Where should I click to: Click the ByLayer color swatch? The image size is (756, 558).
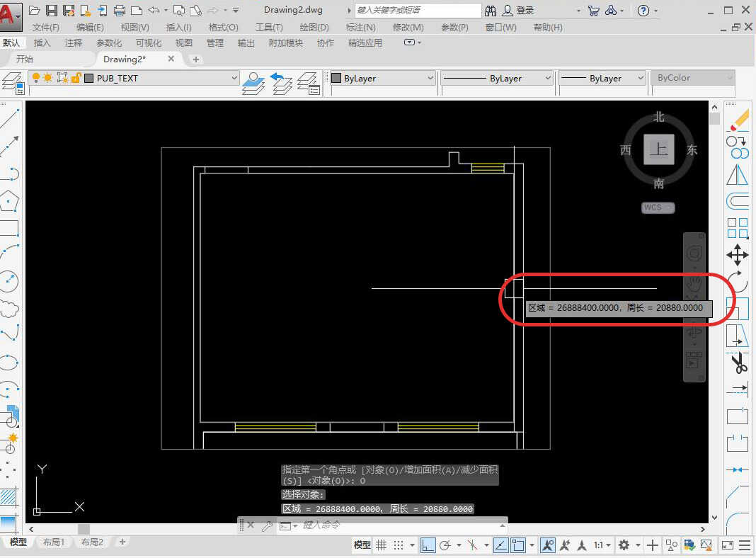click(336, 78)
